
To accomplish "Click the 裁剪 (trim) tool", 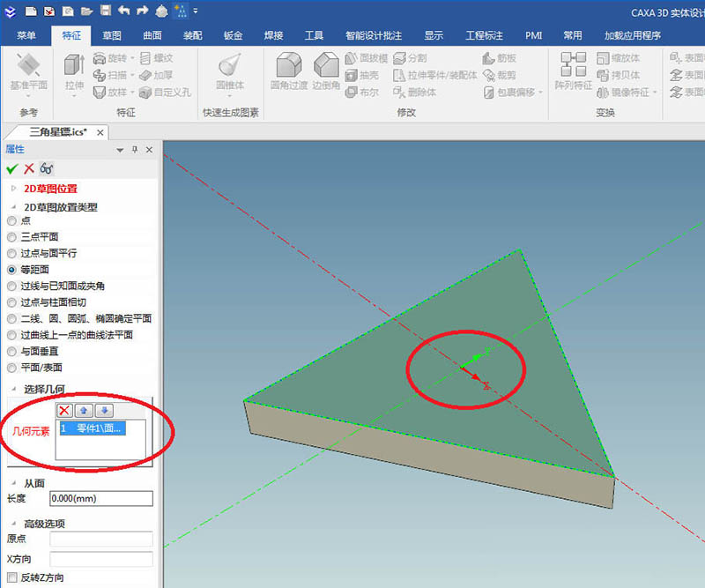I will [499, 75].
